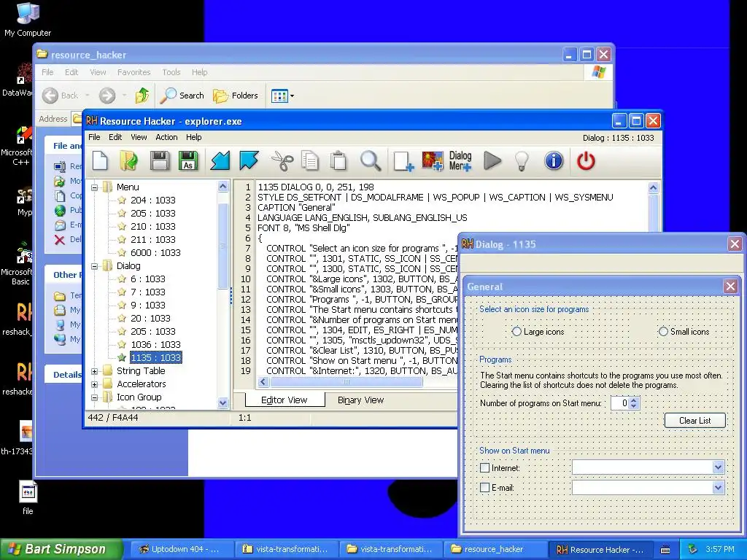
Task: Open the View menu in Resource Hacker
Action: 139,137
